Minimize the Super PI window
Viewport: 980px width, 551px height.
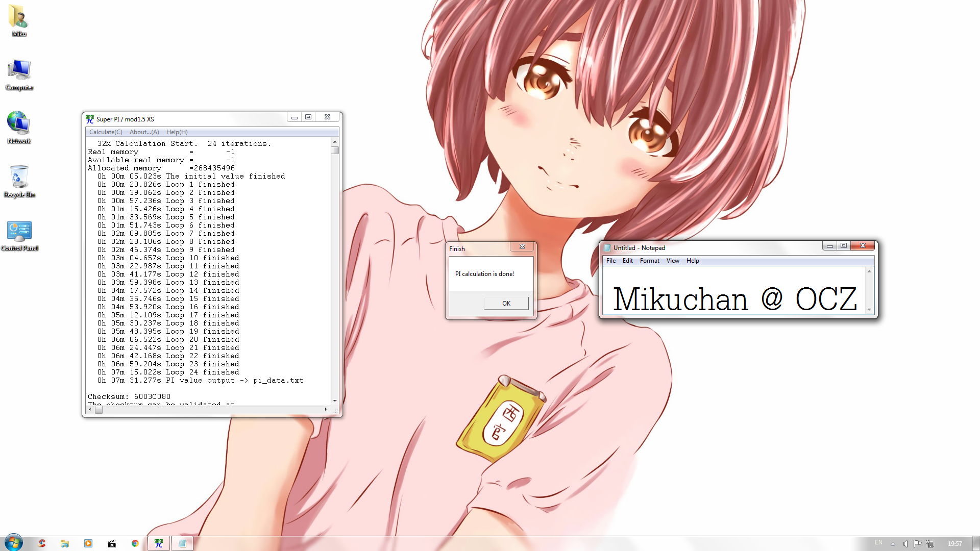[x=294, y=117]
